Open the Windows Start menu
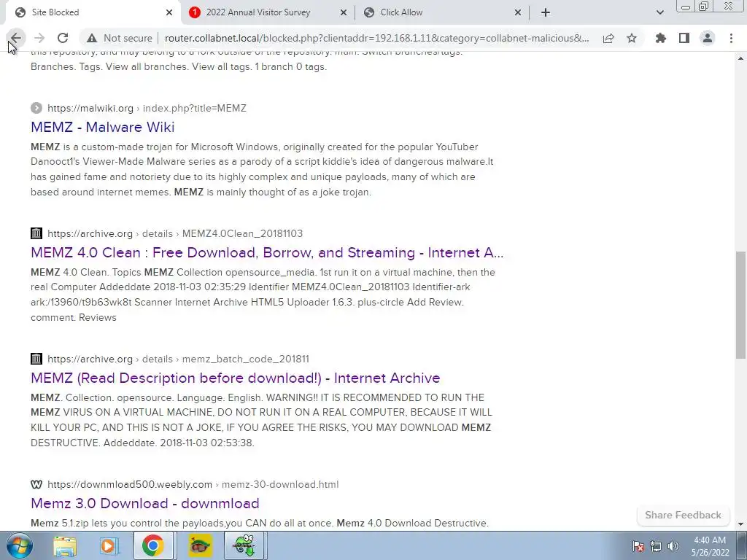This screenshot has width=747, height=560. coord(20,545)
